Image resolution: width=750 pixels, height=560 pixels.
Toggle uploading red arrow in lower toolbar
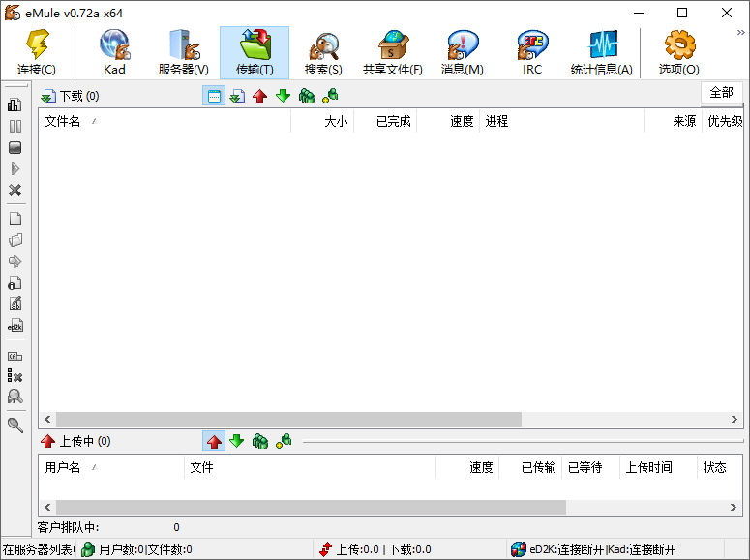click(214, 441)
